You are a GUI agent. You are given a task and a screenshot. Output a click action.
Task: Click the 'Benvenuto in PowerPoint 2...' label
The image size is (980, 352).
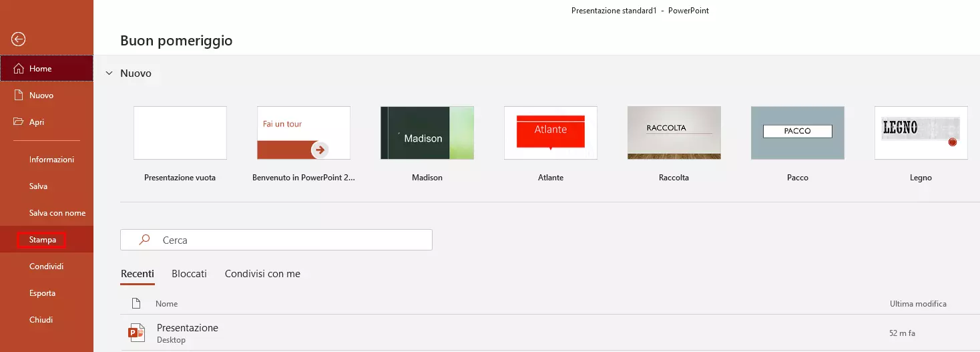coord(304,178)
